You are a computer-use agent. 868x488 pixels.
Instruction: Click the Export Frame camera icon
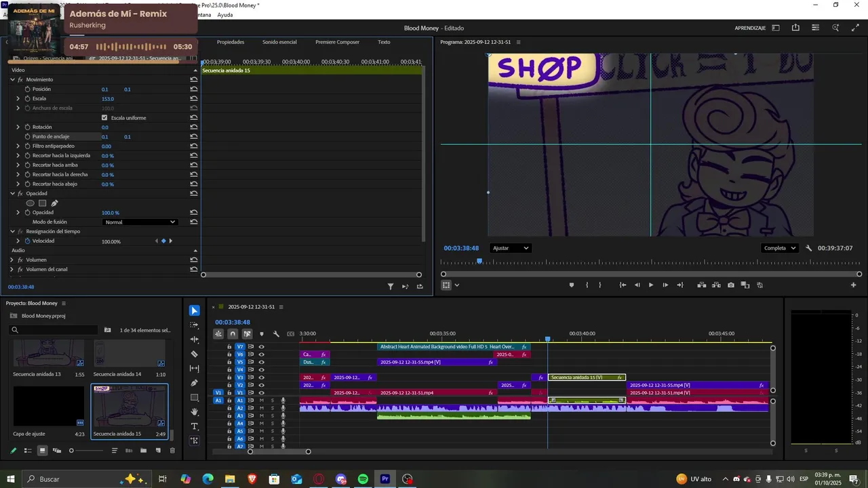pyautogui.click(x=730, y=285)
